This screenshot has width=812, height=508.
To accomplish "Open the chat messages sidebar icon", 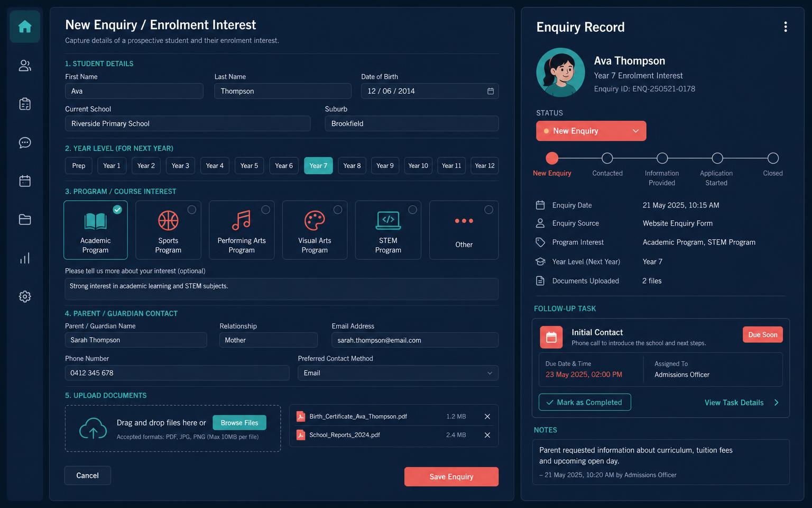I will tap(25, 142).
